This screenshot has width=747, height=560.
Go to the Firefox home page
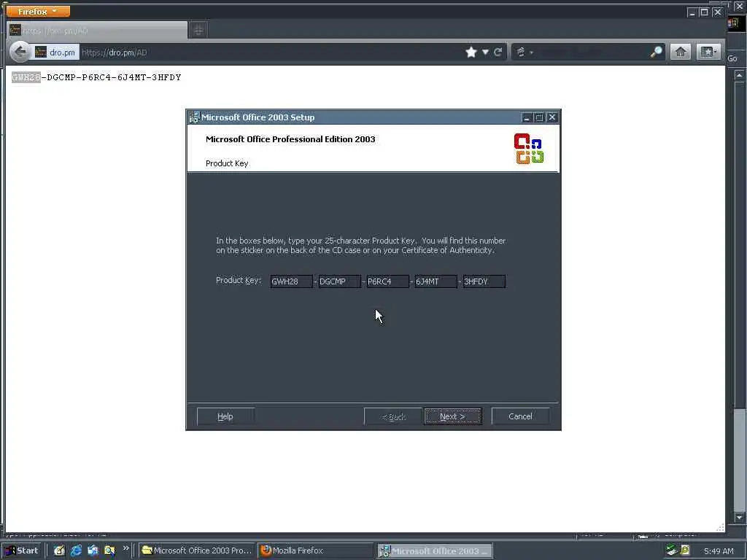681,52
